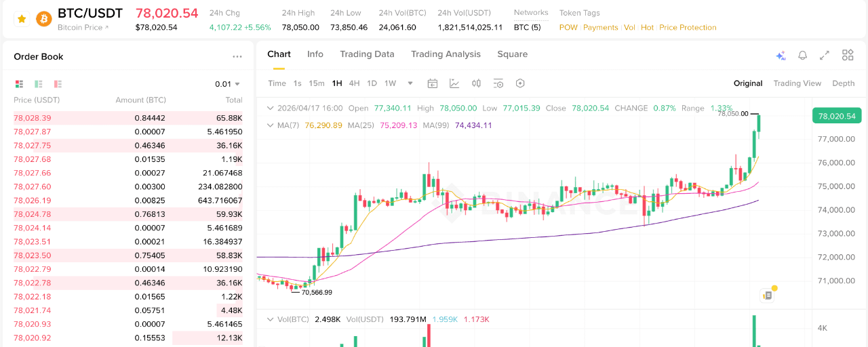Toggle the BTC/USDT favorite star
The height and width of the screenshot is (347, 868).
22,19
